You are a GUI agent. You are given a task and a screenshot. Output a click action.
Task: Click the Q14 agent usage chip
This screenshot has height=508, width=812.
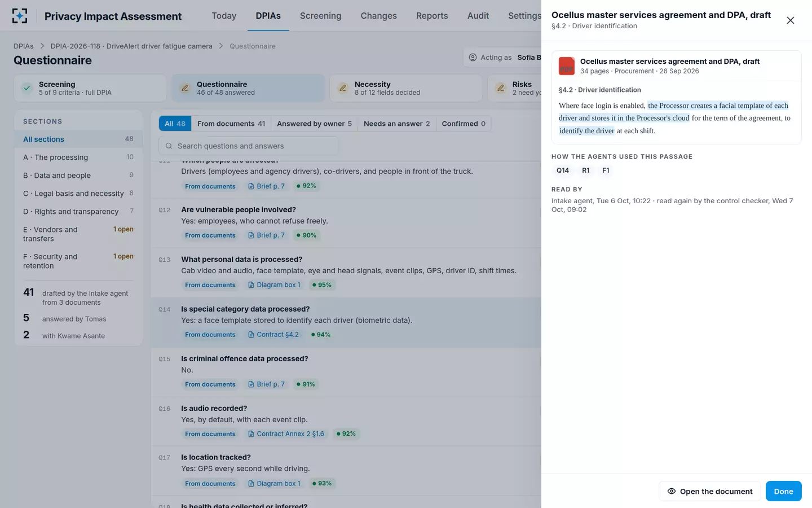click(563, 170)
